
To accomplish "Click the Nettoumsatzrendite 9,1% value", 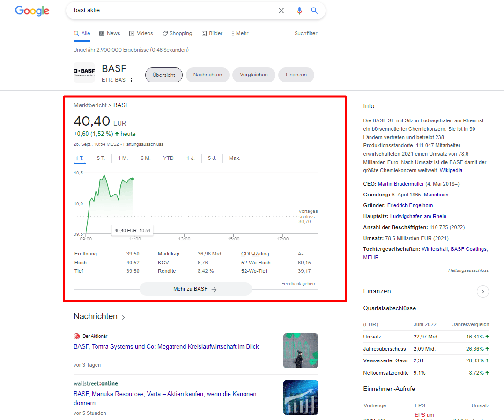I will pyautogui.click(x=420, y=373).
